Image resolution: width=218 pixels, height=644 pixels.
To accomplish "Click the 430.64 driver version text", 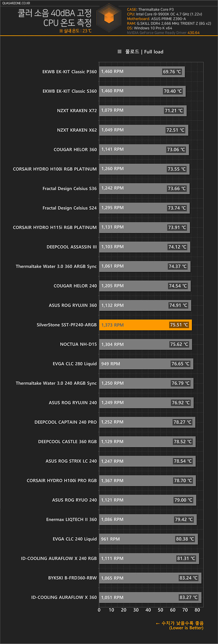I will [x=193, y=33].
